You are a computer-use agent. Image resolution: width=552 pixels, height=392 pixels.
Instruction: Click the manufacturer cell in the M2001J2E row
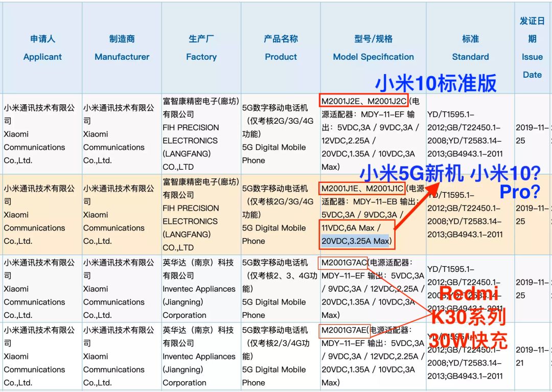(122, 134)
